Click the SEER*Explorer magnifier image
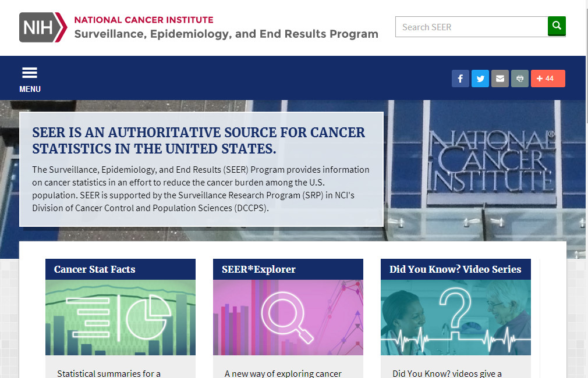The height and width of the screenshot is (378, 588). [288, 318]
